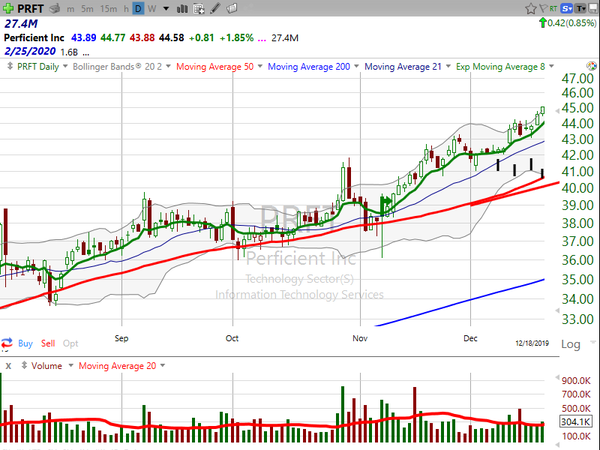The width and height of the screenshot is (600, 450).
Task: Toggle the Log scale option
Action: point(571,344)
